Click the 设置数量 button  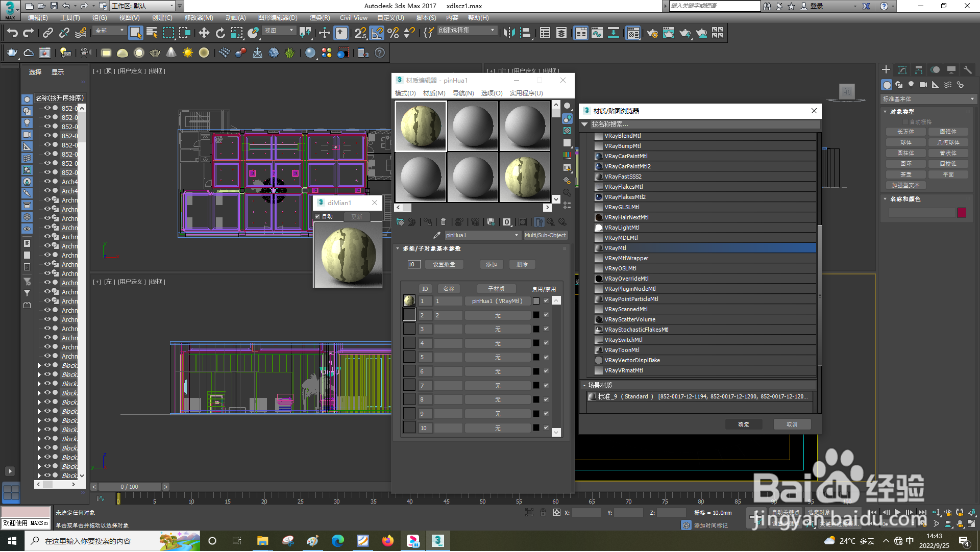pos(444,265)
